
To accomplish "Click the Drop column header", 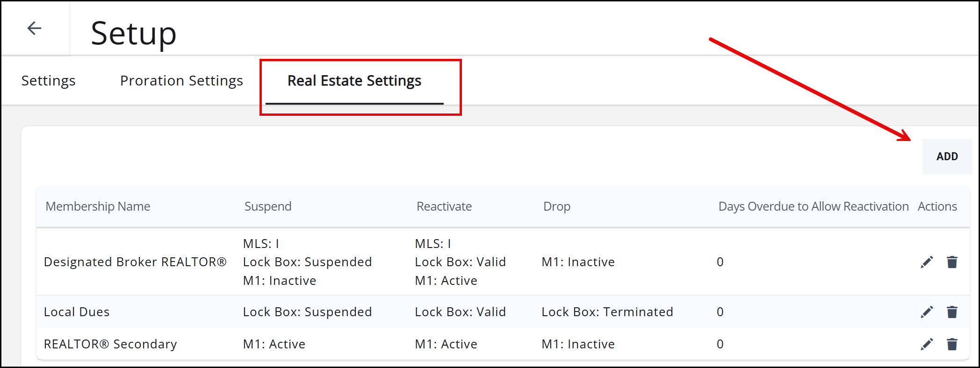I will pos(556,206).
